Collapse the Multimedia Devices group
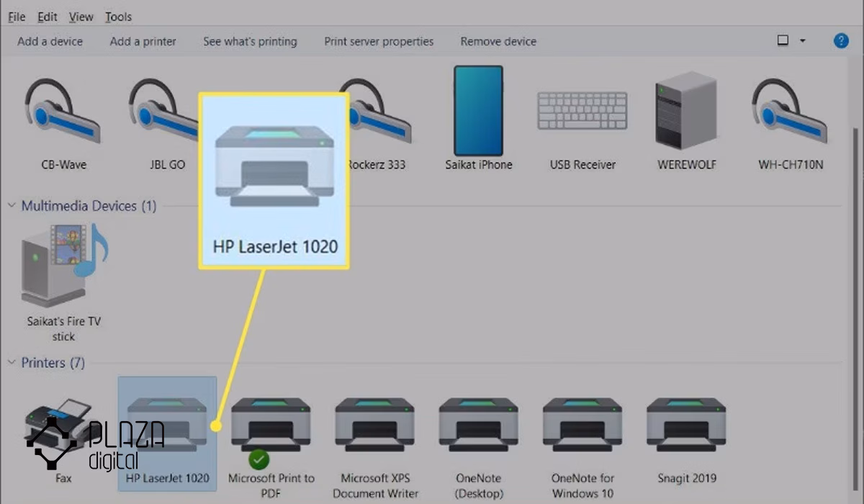 pos(12,206)
